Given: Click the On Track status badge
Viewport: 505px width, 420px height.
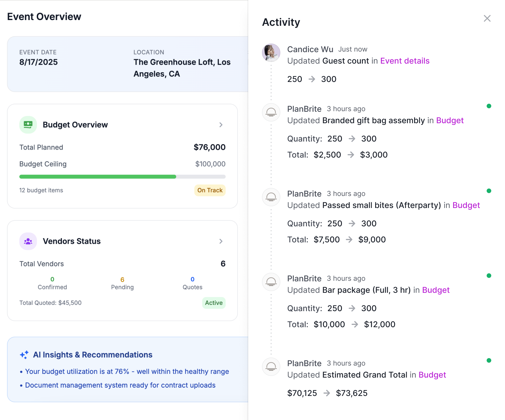Looking at the screenshot, I should [x=210, y=190].
